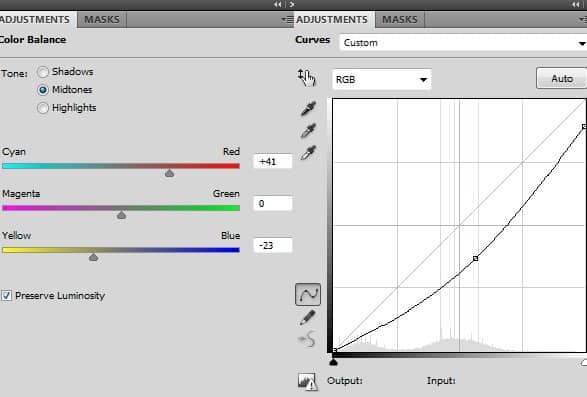Image resolution: width=587 pixels, height=397 pixels.
Task: Switch to Masks tab beside Color Balance
Action: [102, 19]
